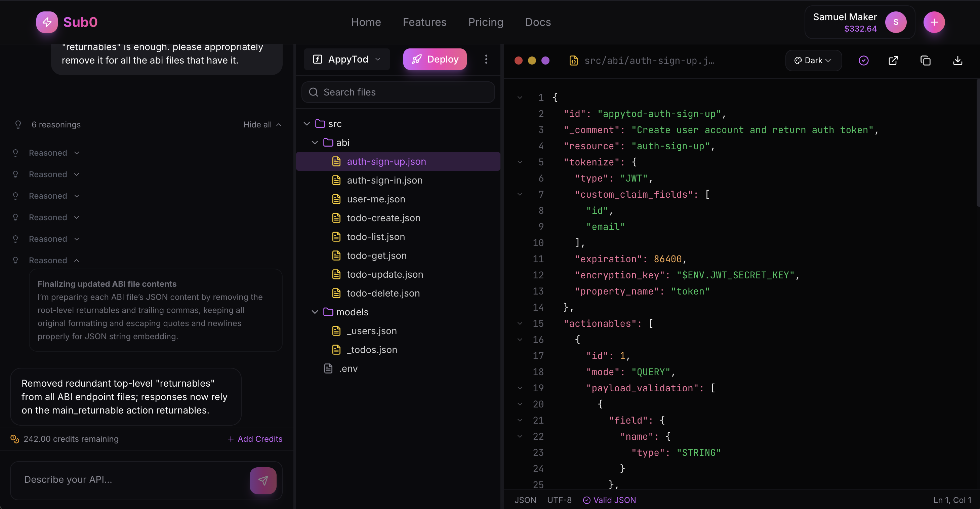The width and height of the screenshot is (980, 509).
Task: Click the download file icon
Action: (957, 61)
